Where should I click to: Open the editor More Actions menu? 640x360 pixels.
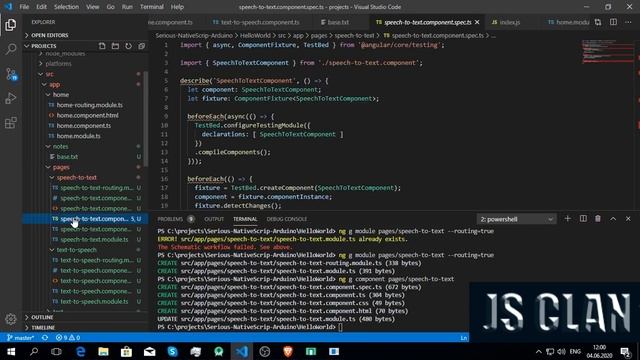click(x=628, y=22)
